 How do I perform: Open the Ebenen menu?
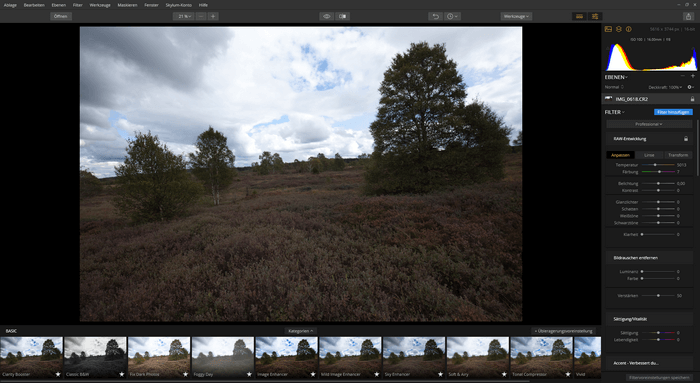pos(58,5)
